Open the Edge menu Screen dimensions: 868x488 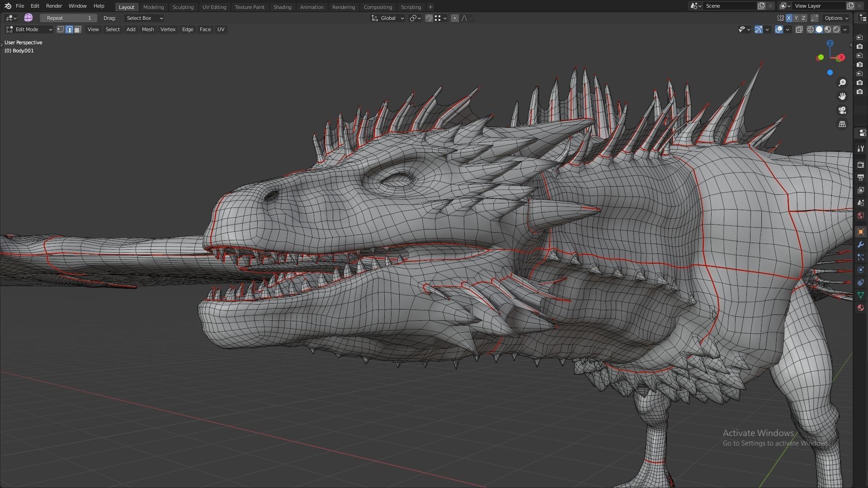[x=188, y=29]
